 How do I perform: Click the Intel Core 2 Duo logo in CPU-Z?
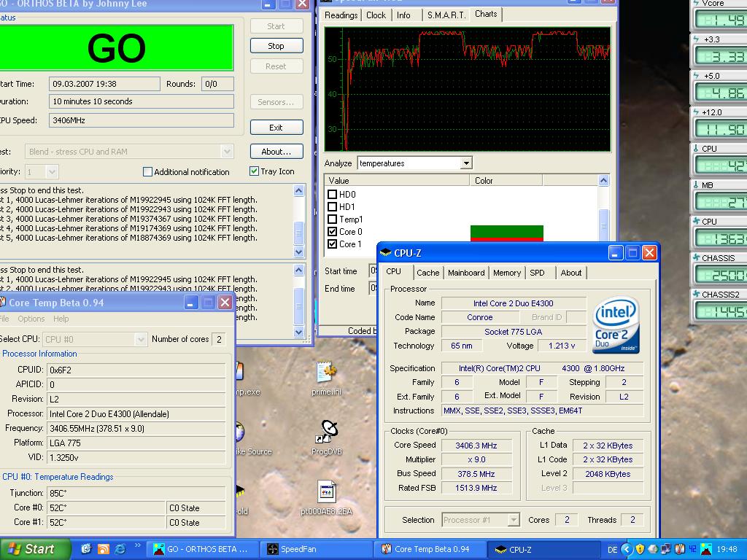(616, 324)
